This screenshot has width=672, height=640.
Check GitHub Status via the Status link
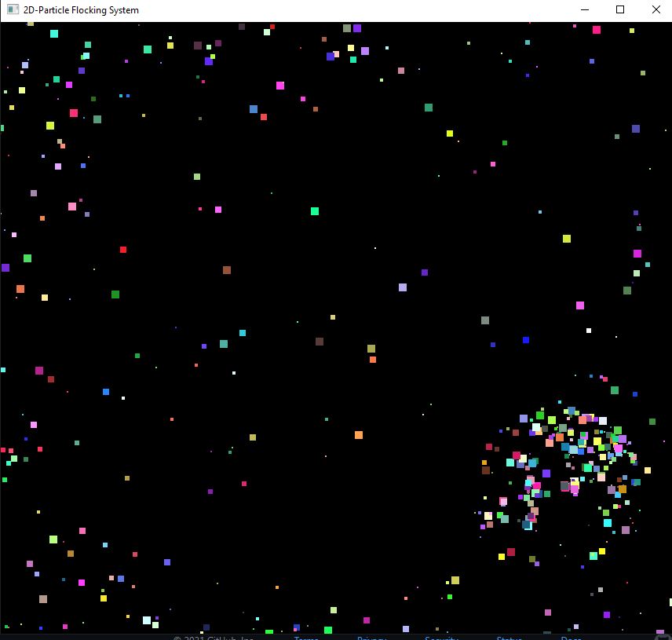[x=509, y=637]
